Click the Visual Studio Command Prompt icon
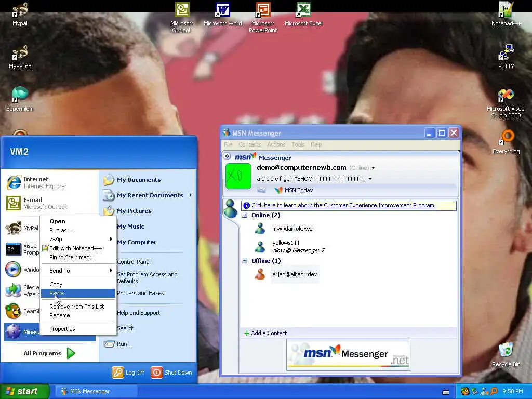Viewport: 532px width, 399px height. [13, 249]
